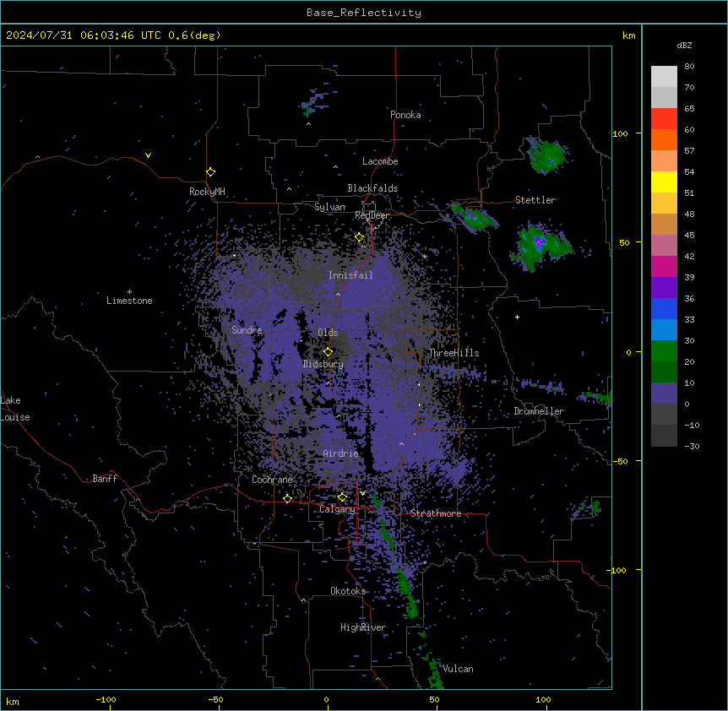Click the RockyMH label
Screen dimensions: 728x711
(207, 192)
